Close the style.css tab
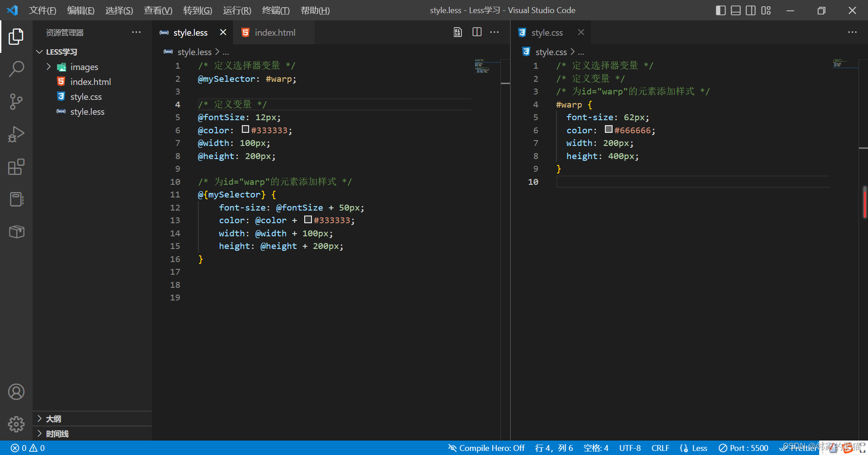The image size is (868, 455). coord(581,32)
